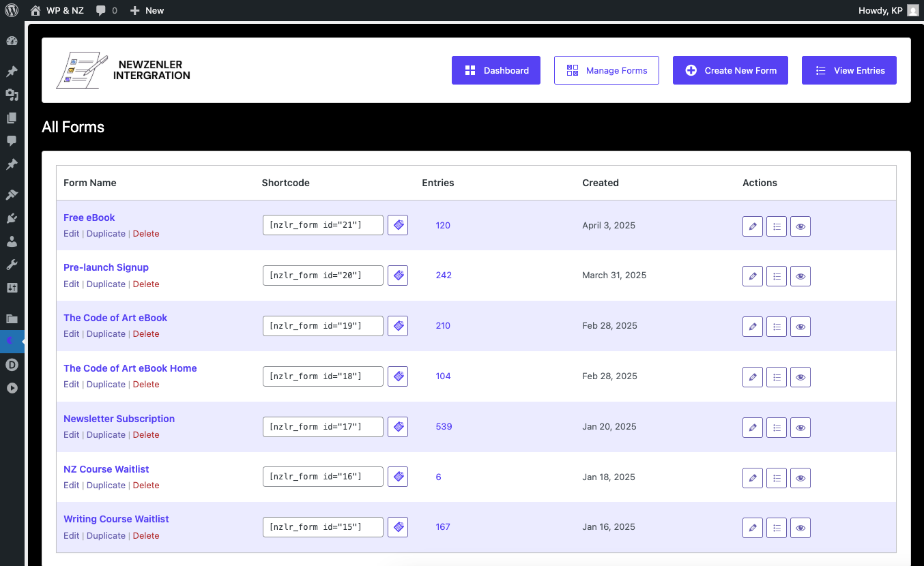Viewport: 924px width, 566px height.
Task: Open Users icon in left sidebar
Action: tap(12, 241)
